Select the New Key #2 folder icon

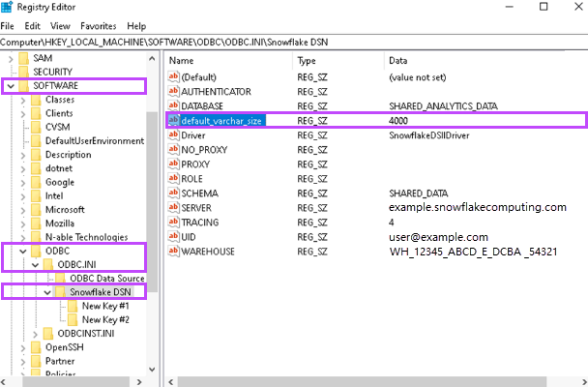coord(73,319)
